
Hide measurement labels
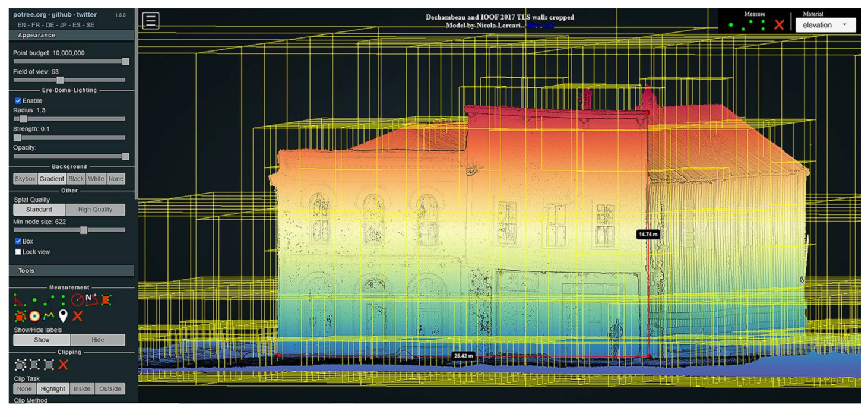[98, 340]
